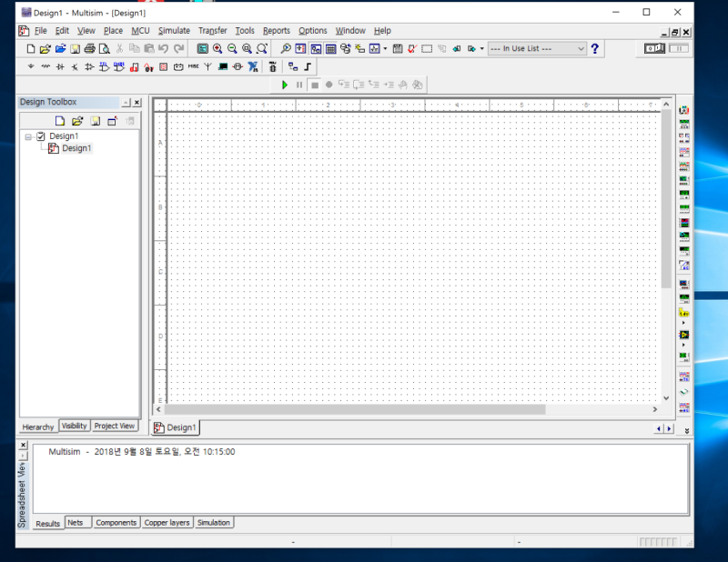Open the Place menu
Viewport: 728px width, 562px height.
coord(113,31)
